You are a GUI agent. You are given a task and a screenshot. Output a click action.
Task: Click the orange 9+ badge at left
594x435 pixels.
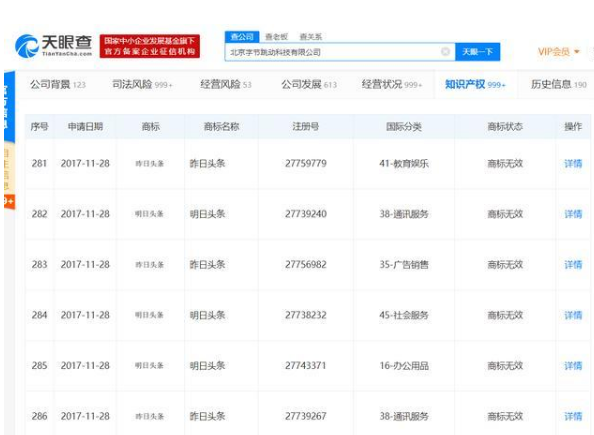pos(9,201)
